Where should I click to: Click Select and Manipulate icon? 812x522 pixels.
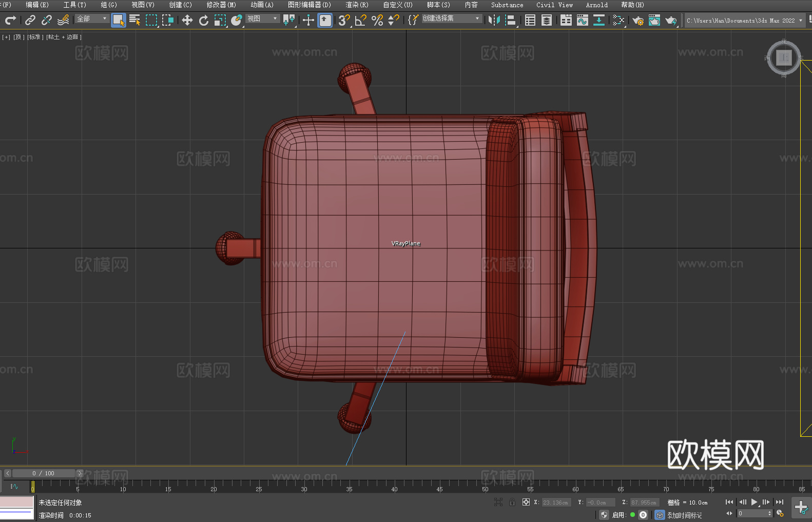click(x=308, y=20)
